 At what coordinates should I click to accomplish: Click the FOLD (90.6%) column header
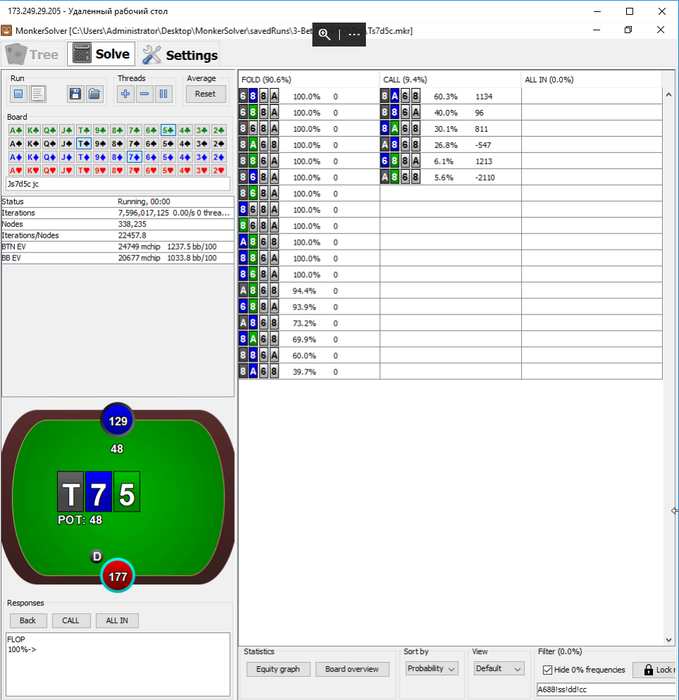click(x=309, y=80)
